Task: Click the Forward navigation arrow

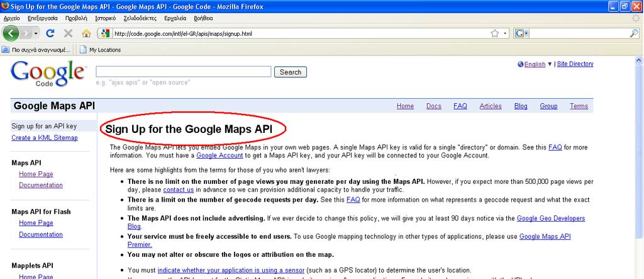Action: point(26,33)
